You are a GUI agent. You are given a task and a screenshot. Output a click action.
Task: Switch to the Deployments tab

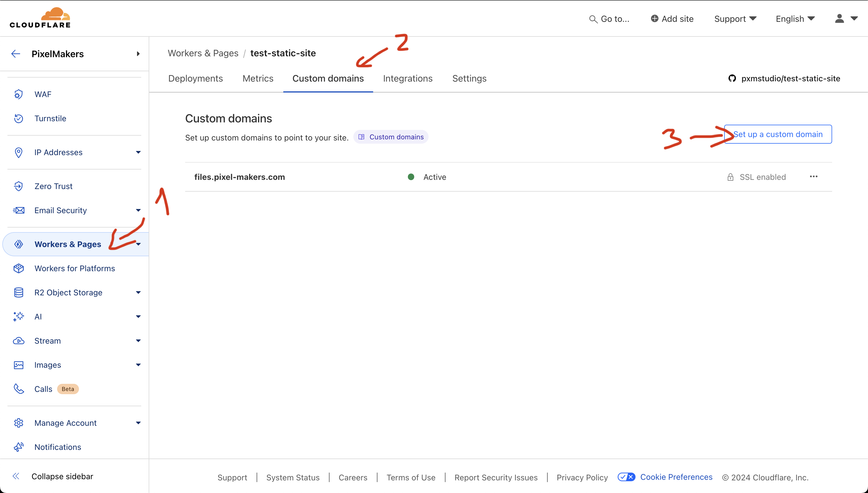coord(195,78)
